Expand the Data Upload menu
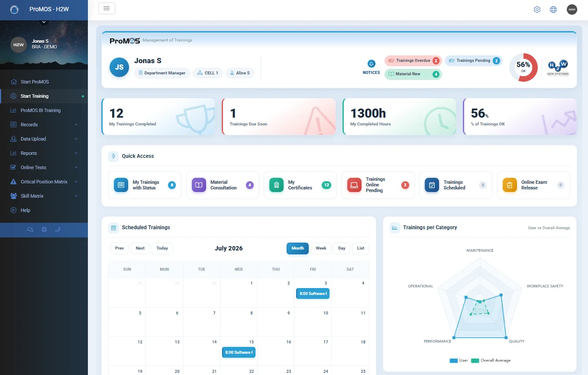This screenshot has height=375, width=588. pos(44,139)
